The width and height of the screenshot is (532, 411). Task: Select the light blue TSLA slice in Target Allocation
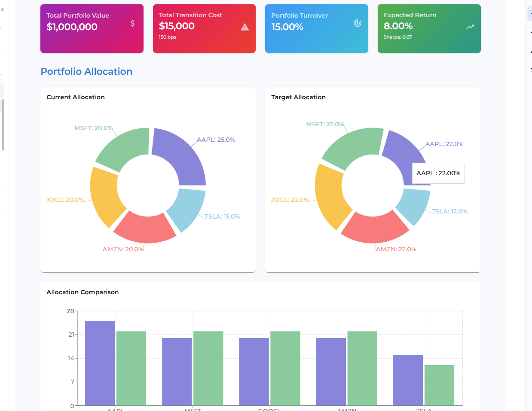pyautogui.click(x=413, y=205)
